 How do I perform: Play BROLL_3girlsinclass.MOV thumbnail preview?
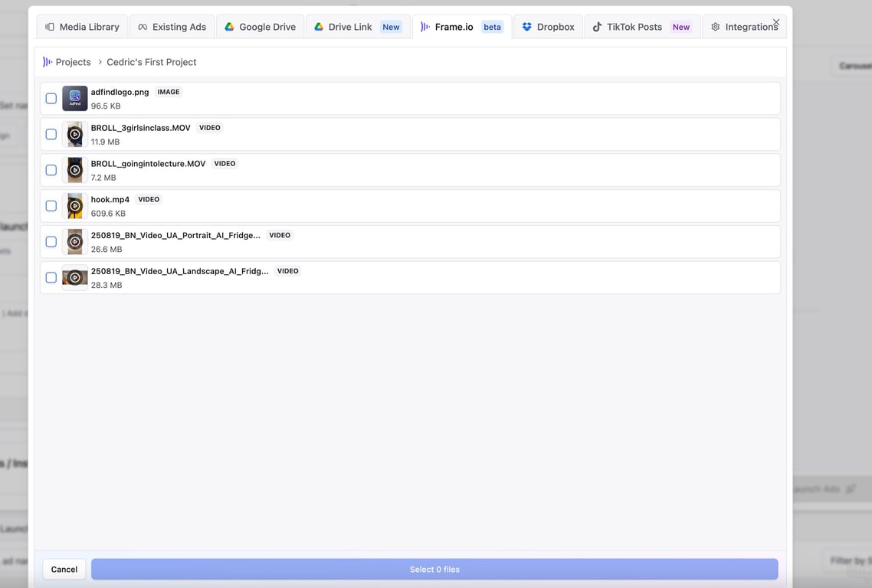tap(75, 134)
